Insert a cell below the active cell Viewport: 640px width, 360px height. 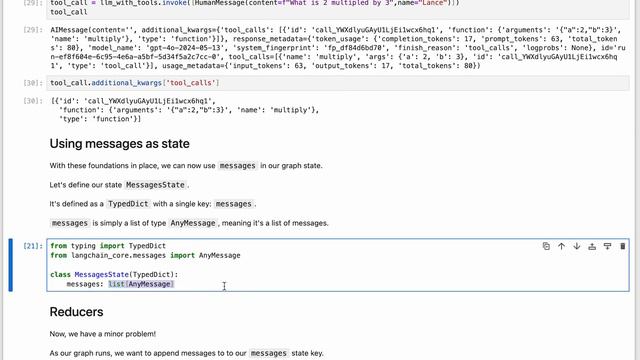[x=607, y=246]
